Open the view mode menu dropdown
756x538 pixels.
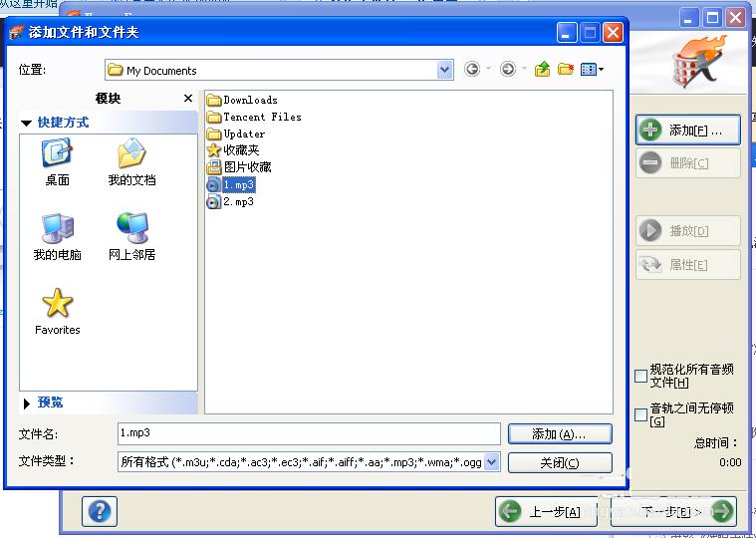(x=593, y=70)
